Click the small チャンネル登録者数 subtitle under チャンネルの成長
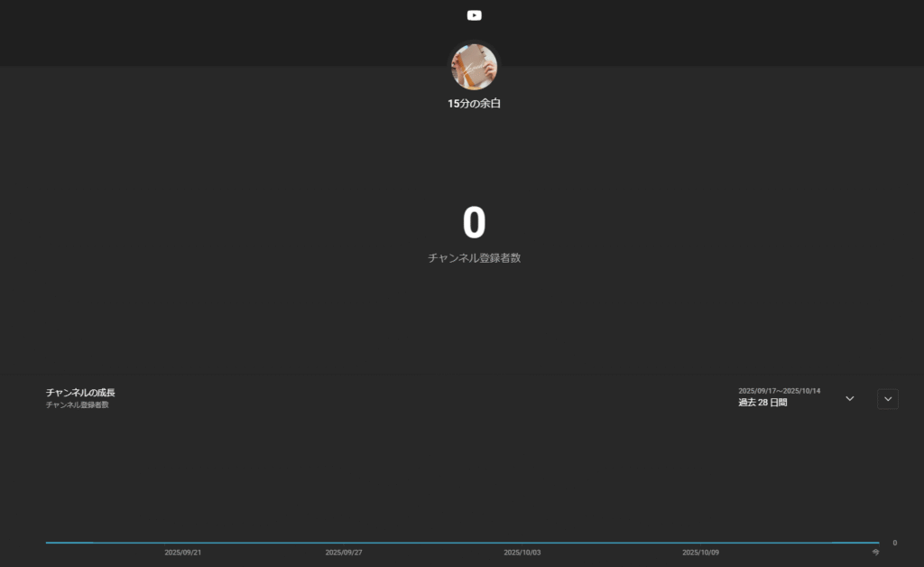The width and height of the screenshot is (924, 567). (x=77, y=405)
